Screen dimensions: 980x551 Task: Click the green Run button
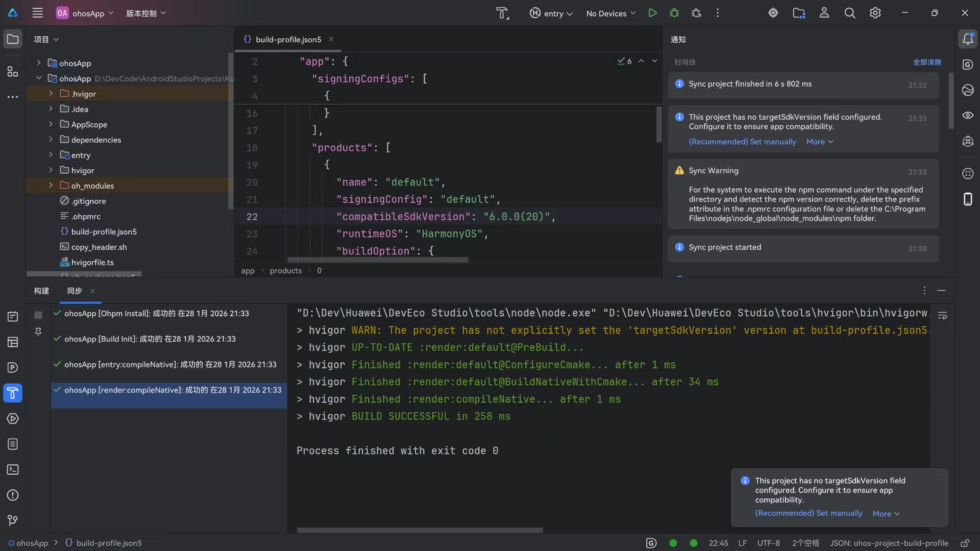tap(652, 13)
